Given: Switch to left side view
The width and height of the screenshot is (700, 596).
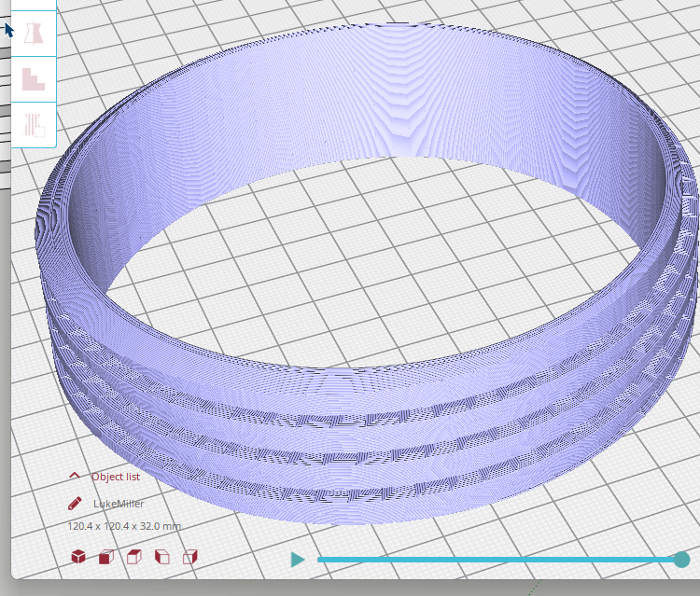Looking at the screenshot, I should pyautogui.click(x=162, y=557).
